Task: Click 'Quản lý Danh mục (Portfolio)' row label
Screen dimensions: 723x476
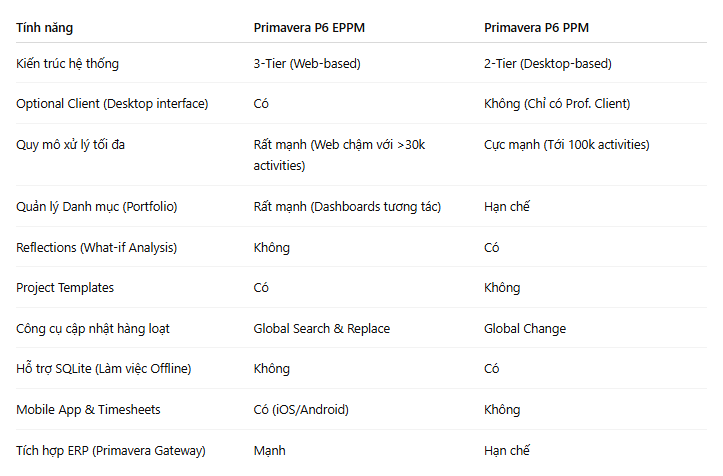Action: click(96, 206)
